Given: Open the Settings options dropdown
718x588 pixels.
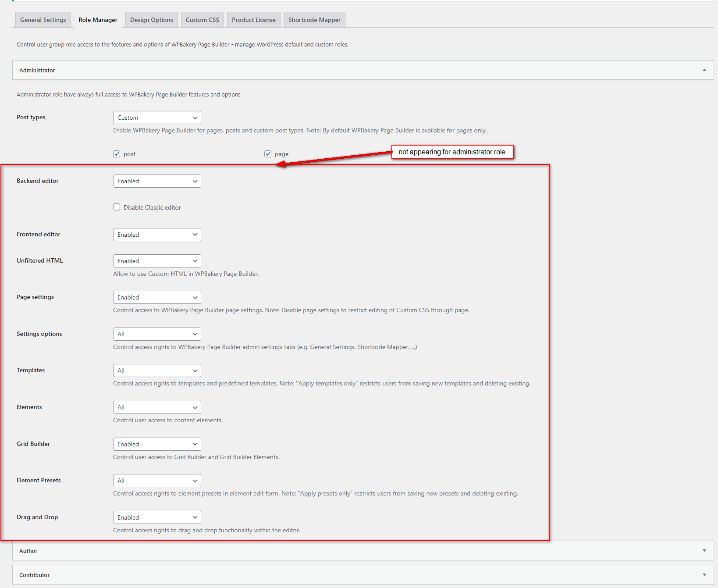Looking at the screenshot, I should pos(157,334).
